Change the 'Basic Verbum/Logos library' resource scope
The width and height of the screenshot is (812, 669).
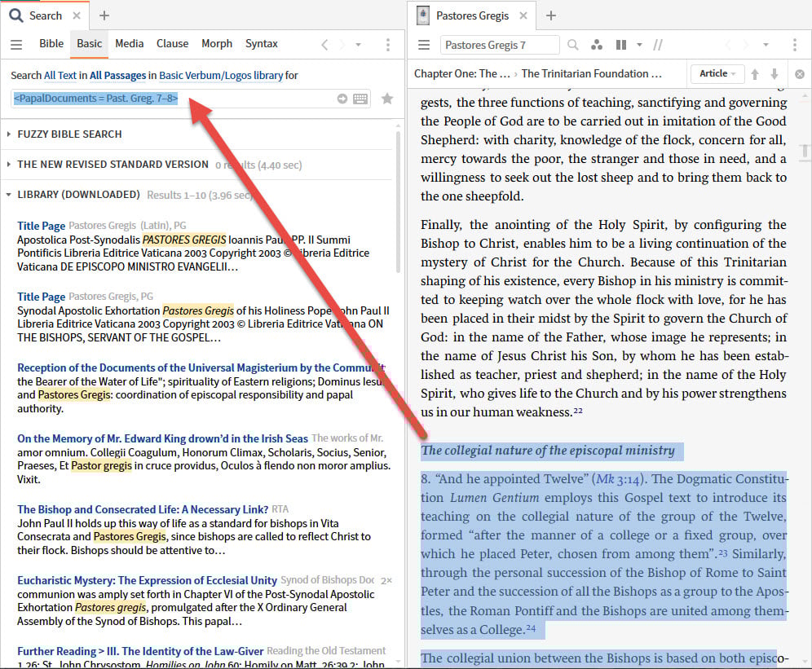coord(221,76)
